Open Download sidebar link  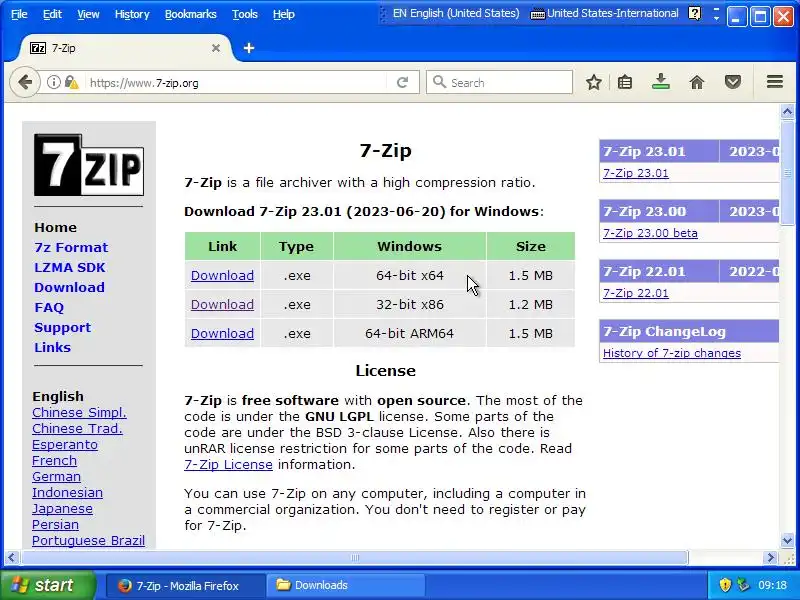click(x=69, y=287)
